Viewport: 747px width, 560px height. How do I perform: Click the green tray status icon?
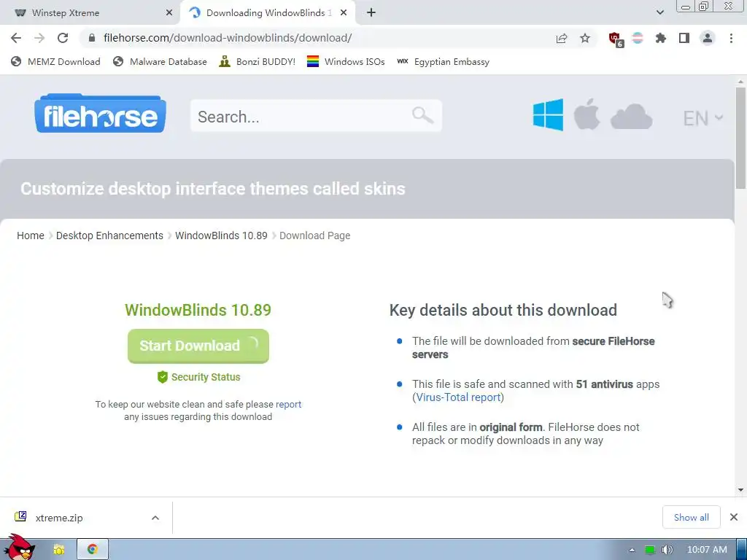coord(650,550)
